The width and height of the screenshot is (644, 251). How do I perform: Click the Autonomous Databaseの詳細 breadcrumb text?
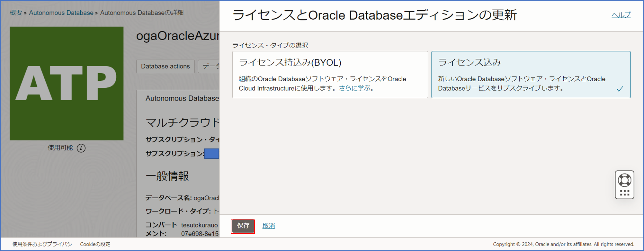tap(142, 13)
